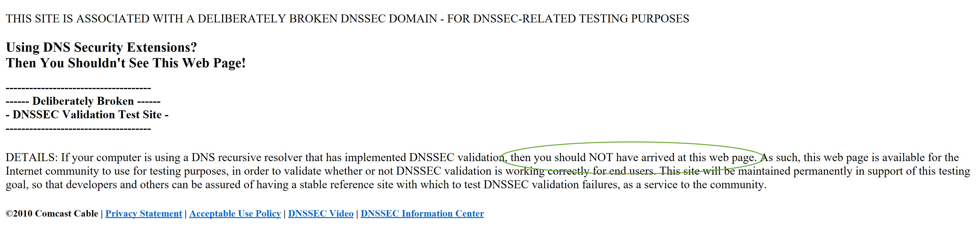980x244 pixels.
Task: Click "Then You Shouldn't See This Web Page!" heading
Action: click(x=125, y=63)
